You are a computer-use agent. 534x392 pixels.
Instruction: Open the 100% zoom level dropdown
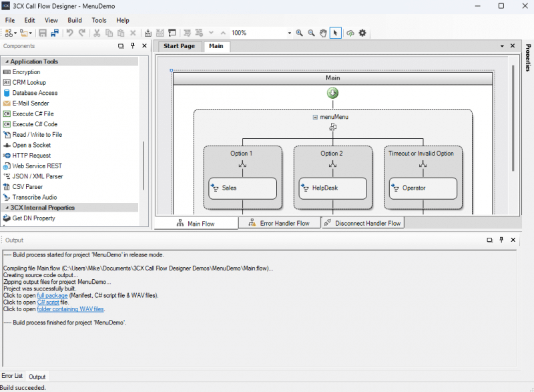pyautogui.click(x=290, y=33)
